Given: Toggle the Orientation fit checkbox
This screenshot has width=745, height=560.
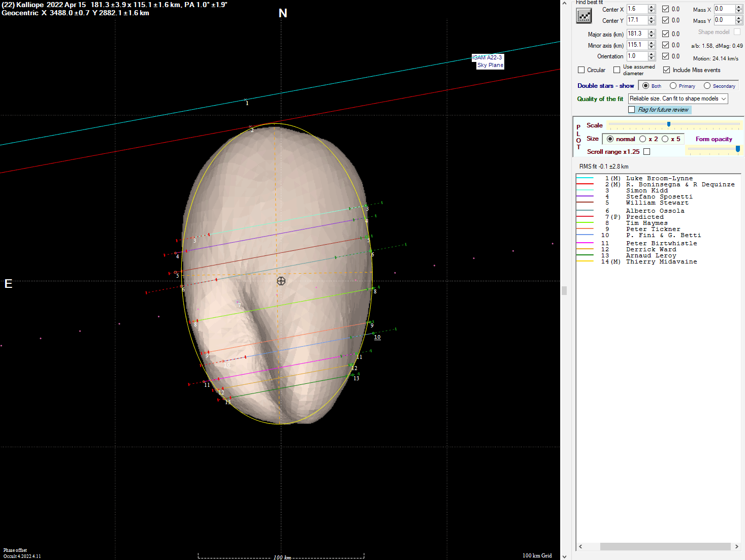Looking at the screenshot, I should 665,56.
